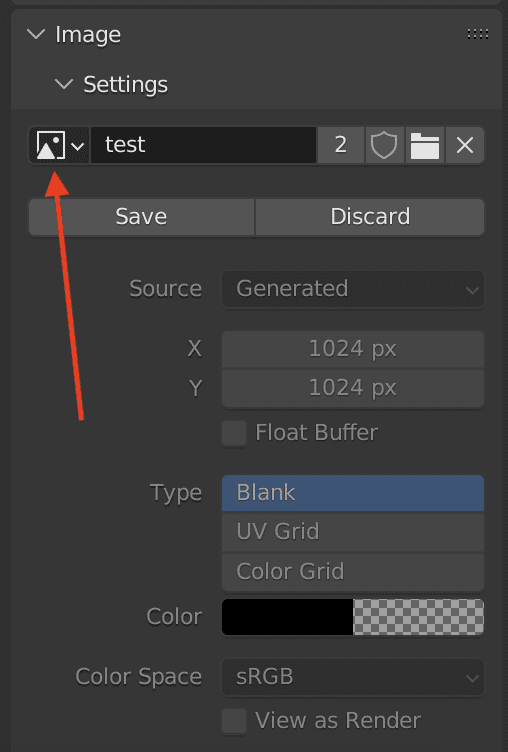
Task: Open the Source dropdown showing Generated
Action: (353, 289)
